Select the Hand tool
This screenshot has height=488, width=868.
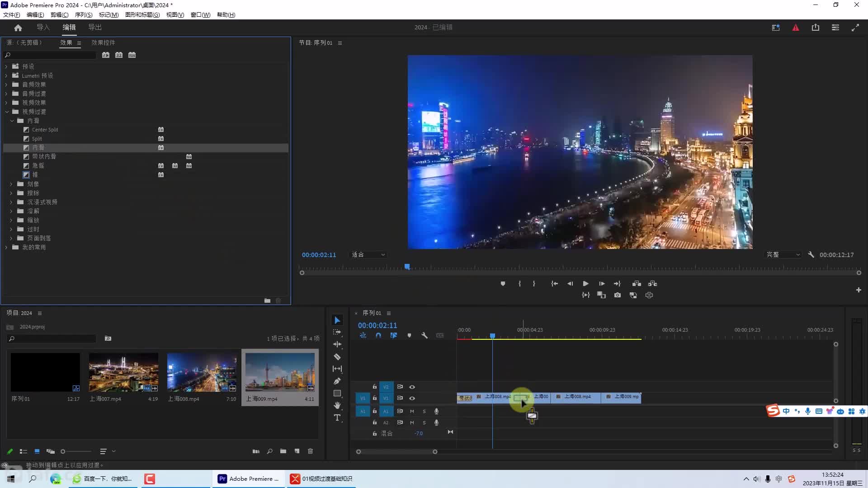(x=337, y=405)
